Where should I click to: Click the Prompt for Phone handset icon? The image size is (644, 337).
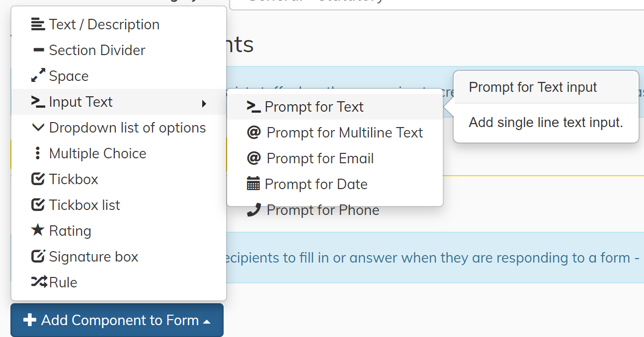(x=254, y=210)
